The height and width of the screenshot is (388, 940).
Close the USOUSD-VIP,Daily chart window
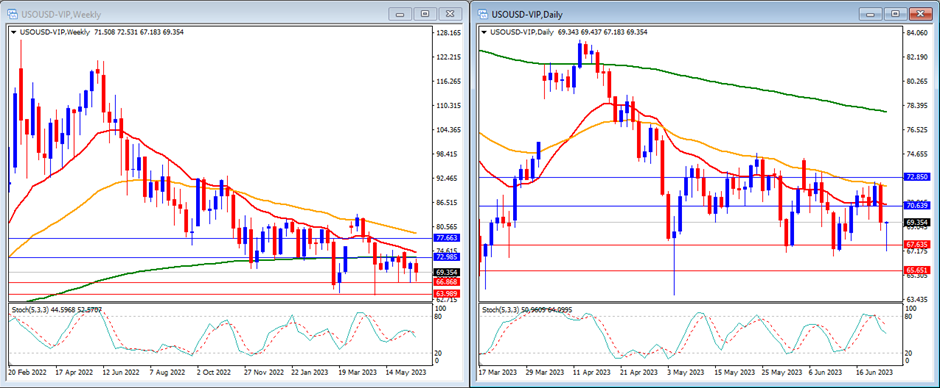click(x=921, y=14)
